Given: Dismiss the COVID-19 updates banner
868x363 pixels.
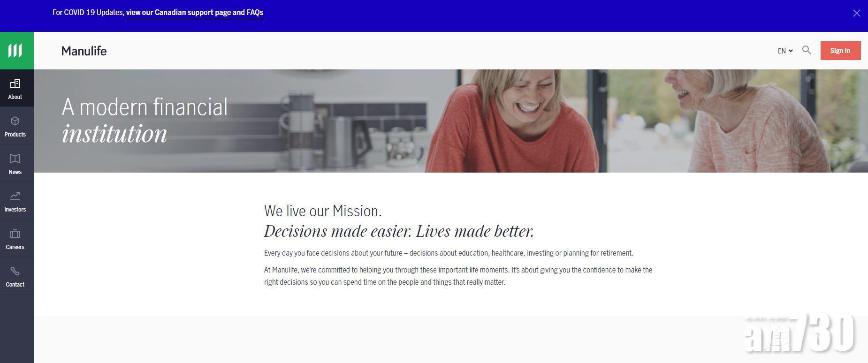Looking at the screenshot, I should (856, 13).
